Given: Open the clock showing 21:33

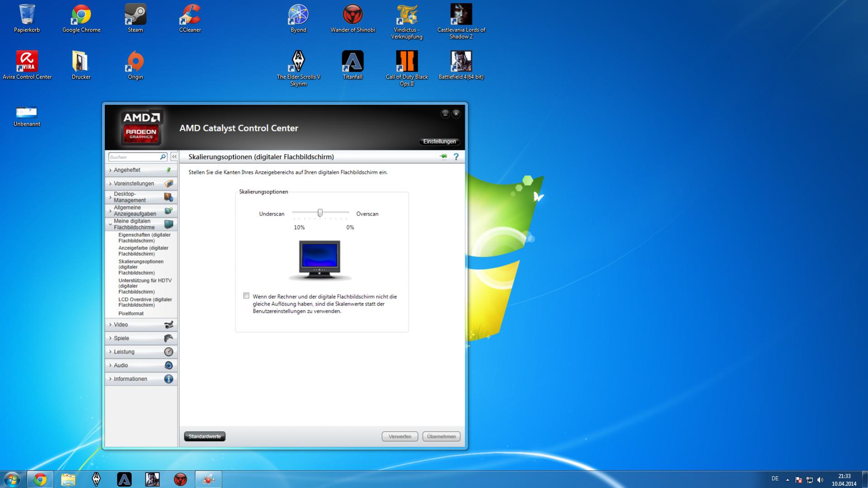Looking at the screenshot, I should (844, 480).
